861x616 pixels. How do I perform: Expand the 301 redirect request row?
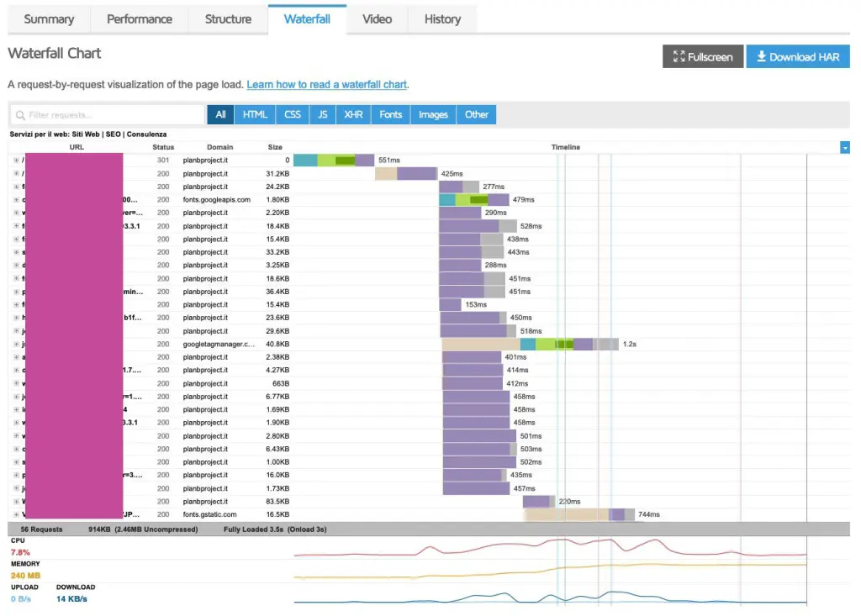16,161
